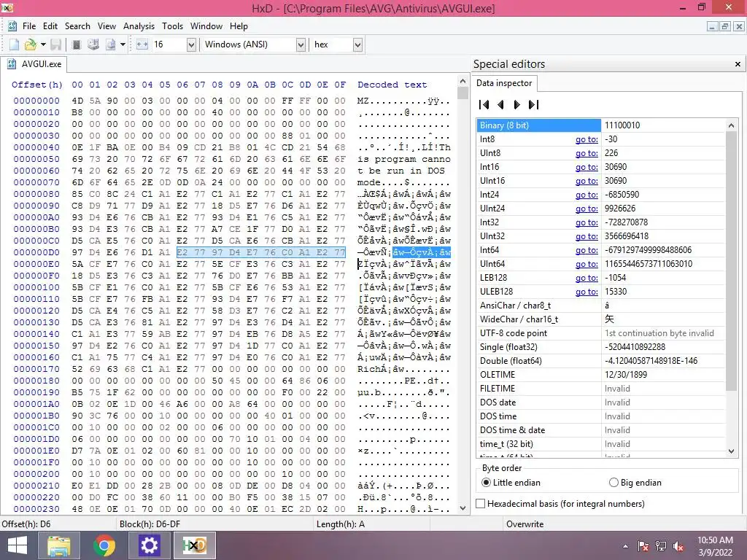747x560 pixels.
Task: Select the Binary (8 bit) row
Action: coord(601,125)
